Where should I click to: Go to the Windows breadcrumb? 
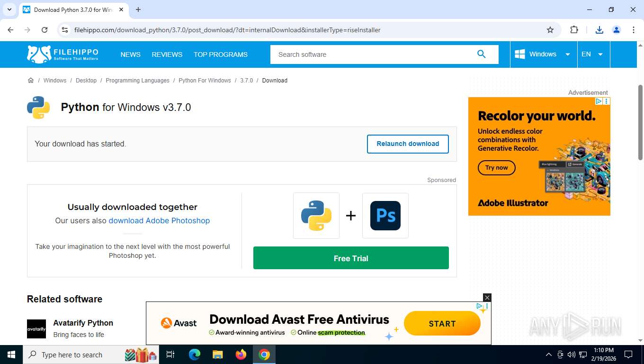point(55,81)
